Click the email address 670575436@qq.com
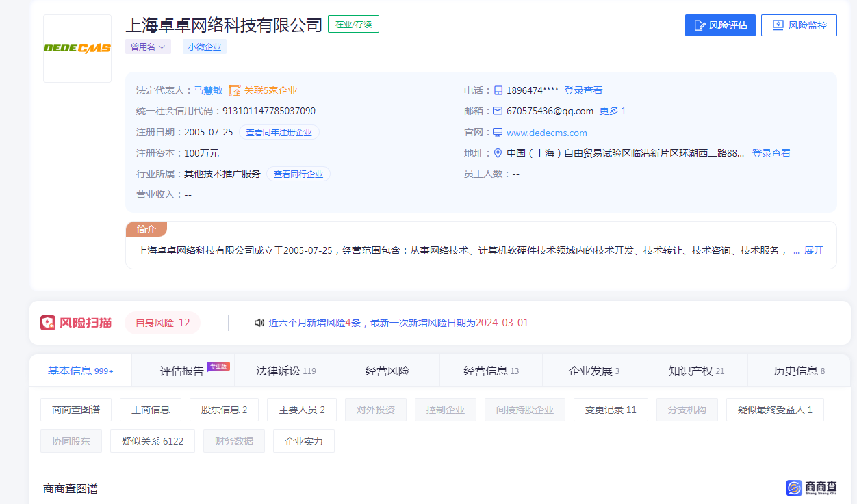Viewport: 857px width, 504px height. (x=550, y=111)
